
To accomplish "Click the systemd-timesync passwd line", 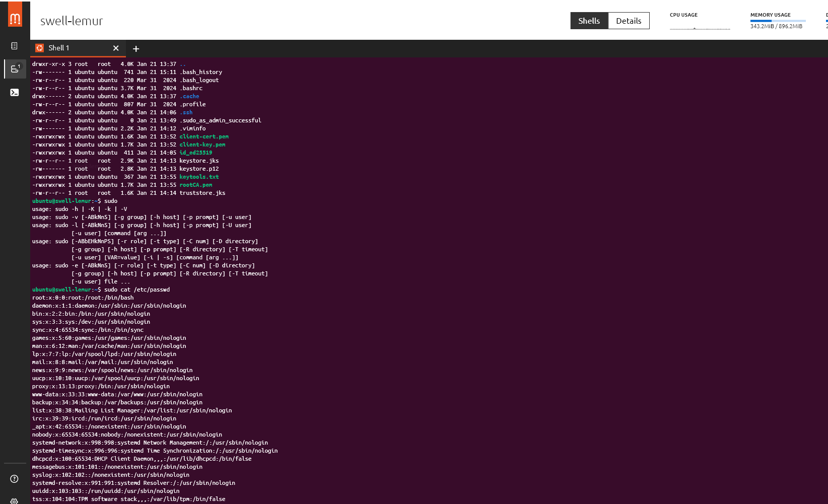I will point(155,451).
